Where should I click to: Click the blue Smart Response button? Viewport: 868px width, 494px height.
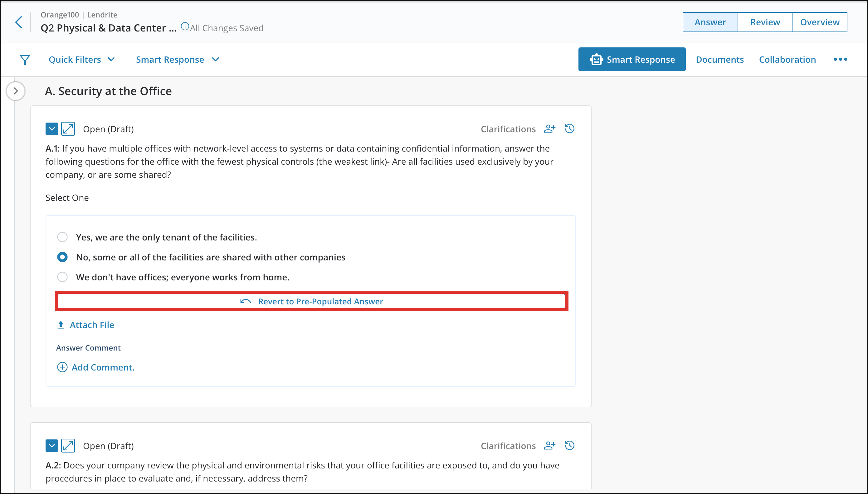[x=631, y=60]
